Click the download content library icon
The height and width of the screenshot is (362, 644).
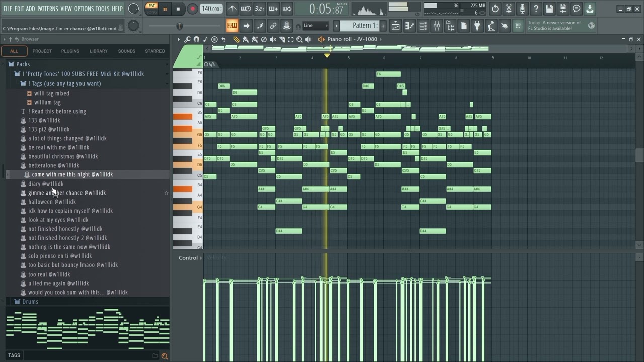click(590, 9)
